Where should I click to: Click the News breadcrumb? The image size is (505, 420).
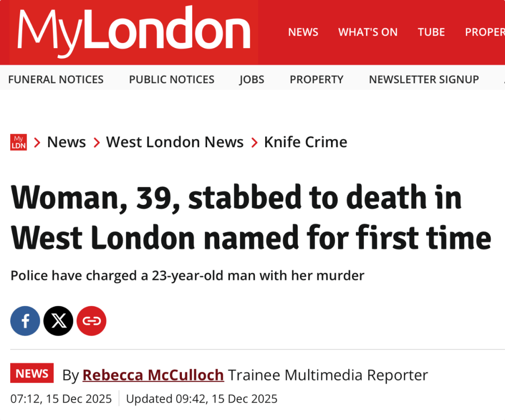[66, 142]
